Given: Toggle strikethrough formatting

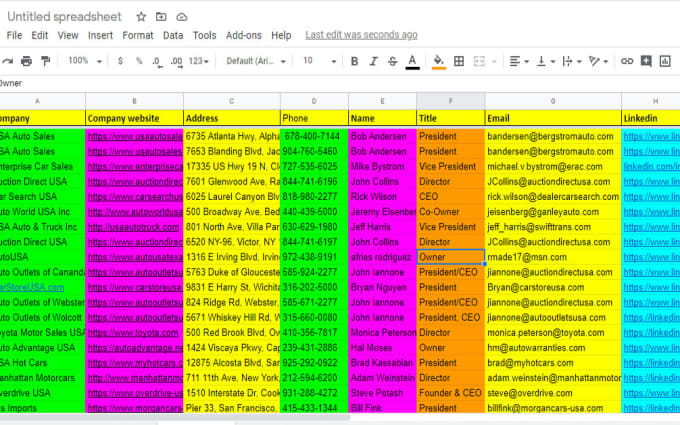Looking at the screenshot, I should pyautogui.click(x=392, y=61).
